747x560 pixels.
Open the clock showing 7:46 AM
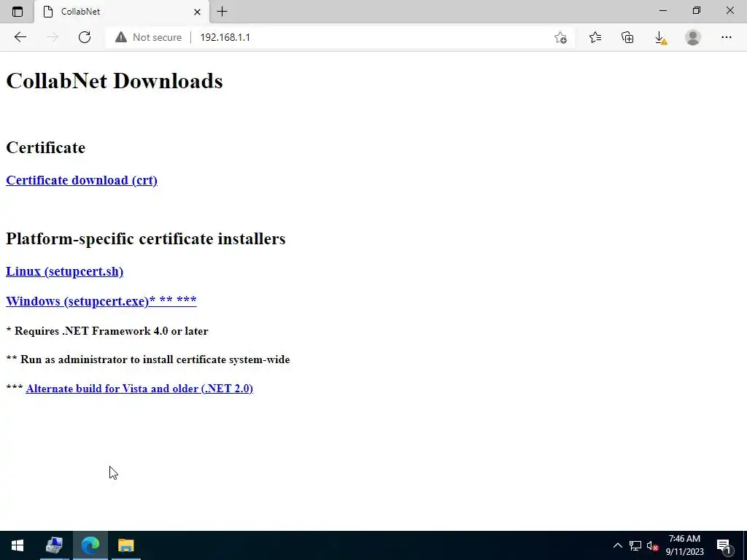point(684,545)
